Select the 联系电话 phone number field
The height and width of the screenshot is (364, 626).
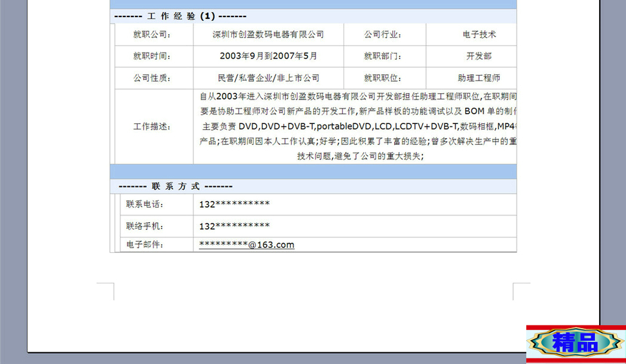click(x=234, y=204)
